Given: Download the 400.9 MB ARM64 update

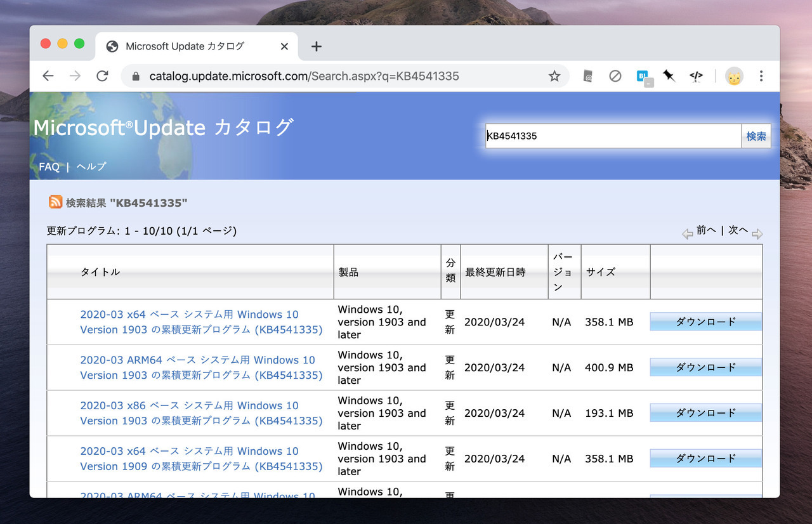Looking at the screenshot, I should click(x=705, y=367).
